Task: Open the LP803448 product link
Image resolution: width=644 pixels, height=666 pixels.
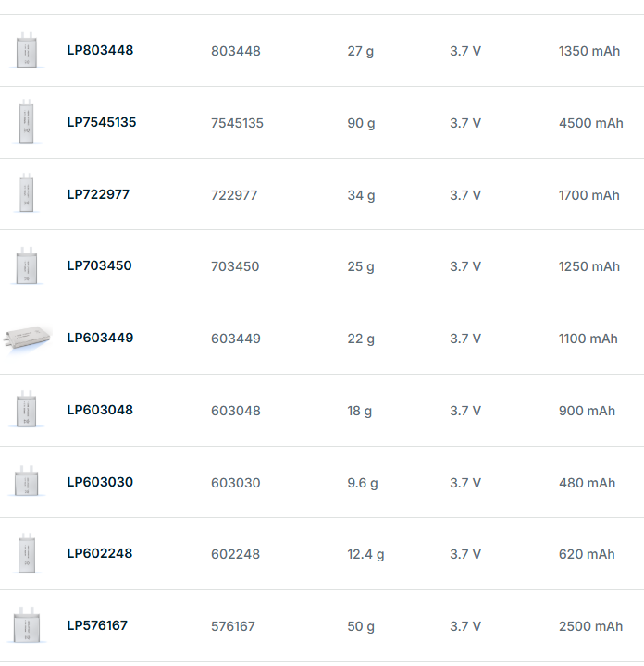Action: [100, 50]
